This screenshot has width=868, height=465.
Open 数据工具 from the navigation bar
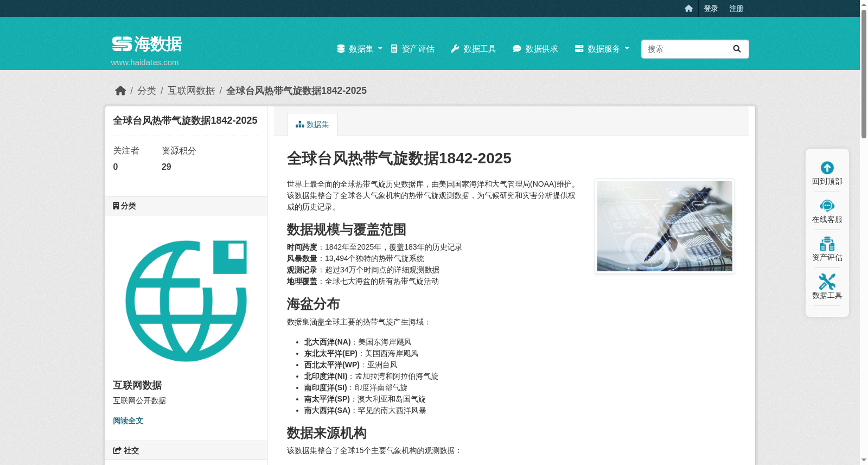click(474, 49)
